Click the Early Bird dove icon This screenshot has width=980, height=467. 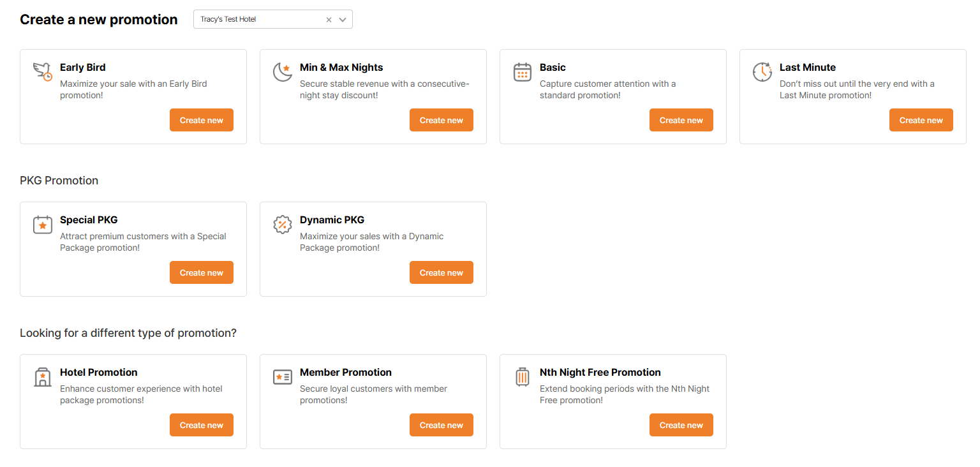(43, 71)
